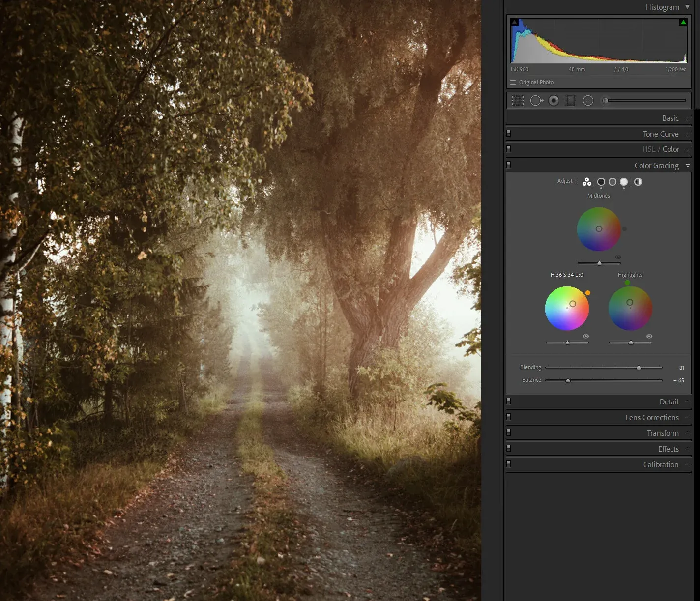Show the Global color grading wheel

(638, 182)
